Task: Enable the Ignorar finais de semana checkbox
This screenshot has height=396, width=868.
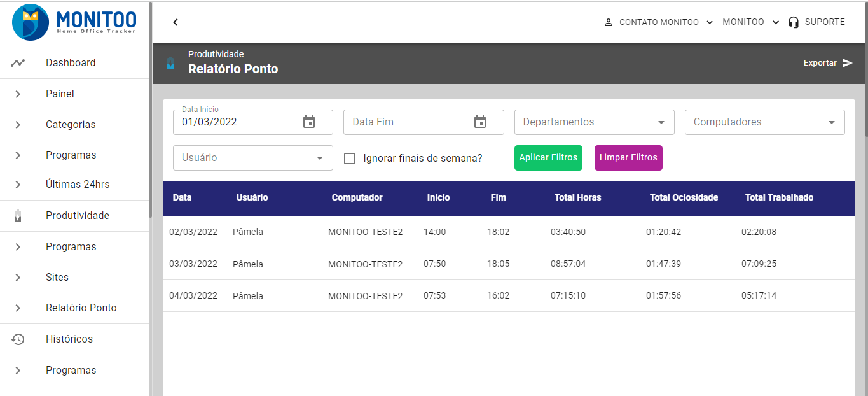Action: tap(350, 158)
